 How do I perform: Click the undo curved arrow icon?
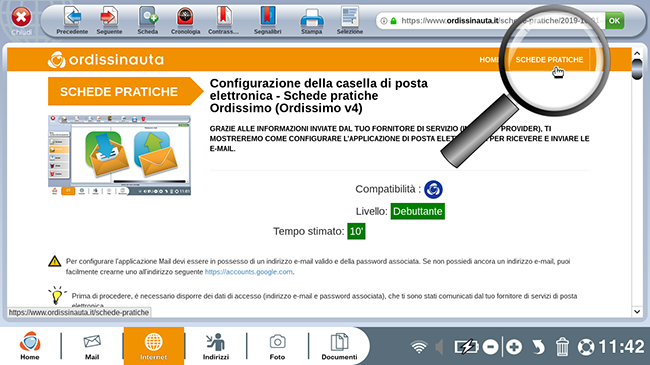coord(538,347)
